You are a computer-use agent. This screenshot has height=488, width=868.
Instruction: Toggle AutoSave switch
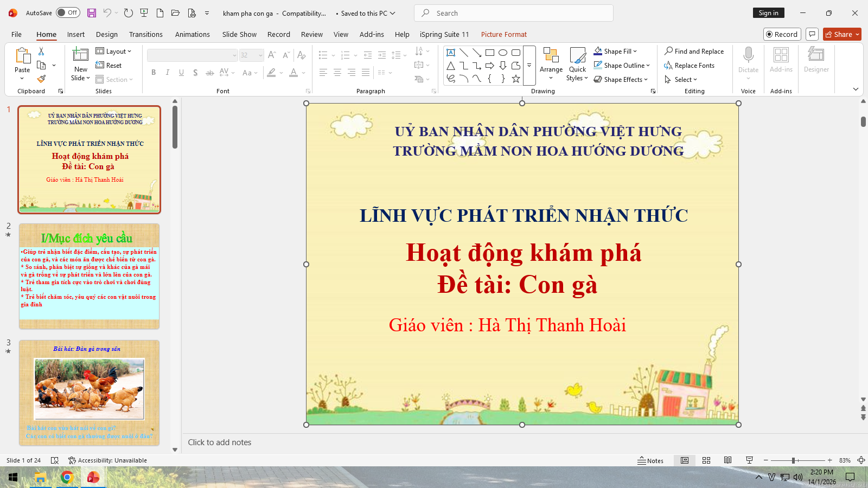[68, 13]
